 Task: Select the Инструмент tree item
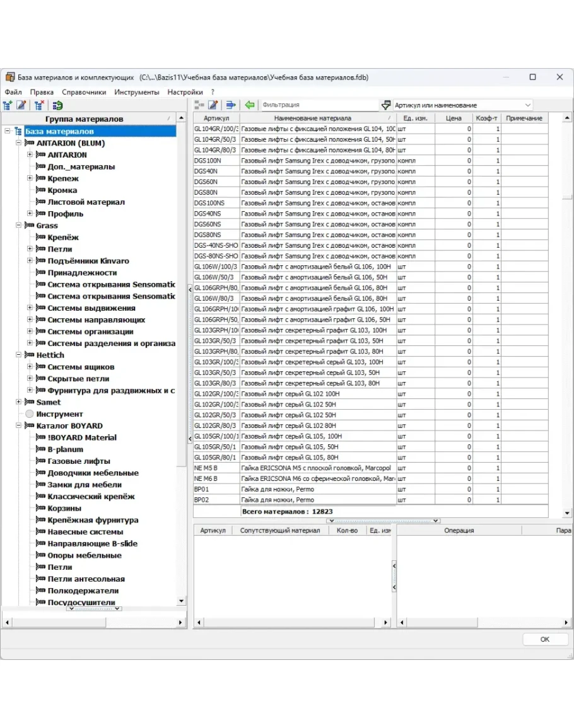pyautogui.click(x=59, y=414)
